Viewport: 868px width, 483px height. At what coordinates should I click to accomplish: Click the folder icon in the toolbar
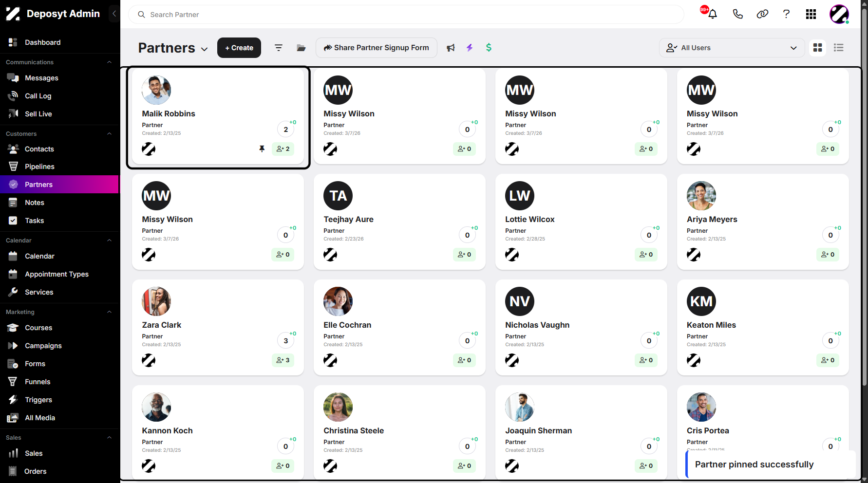tap(301, 48)
